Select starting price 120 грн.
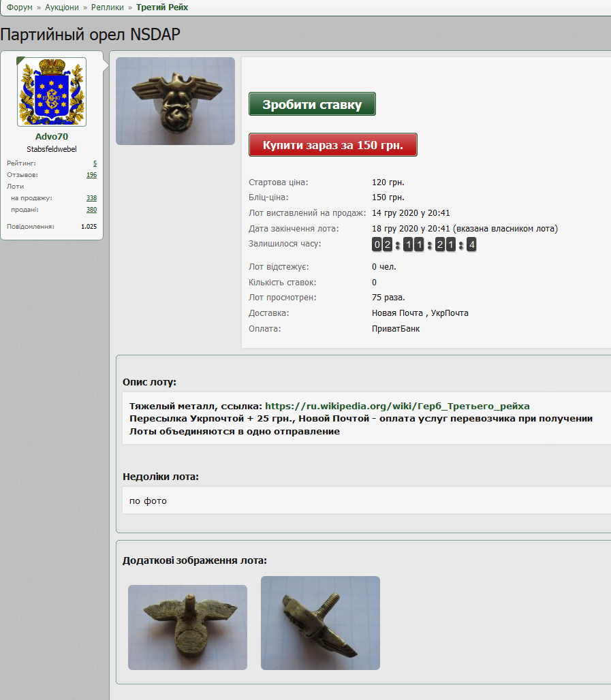This screenshot has height=700, width=611. pyautogui.click(x=388, y=182)
